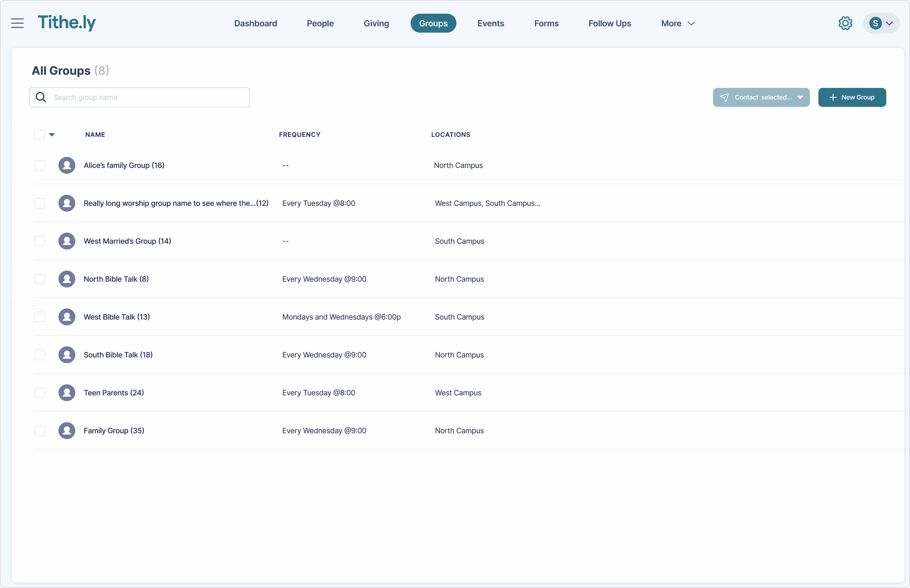Toggle the select-all checkbox in header

click(x=39, y=135)
